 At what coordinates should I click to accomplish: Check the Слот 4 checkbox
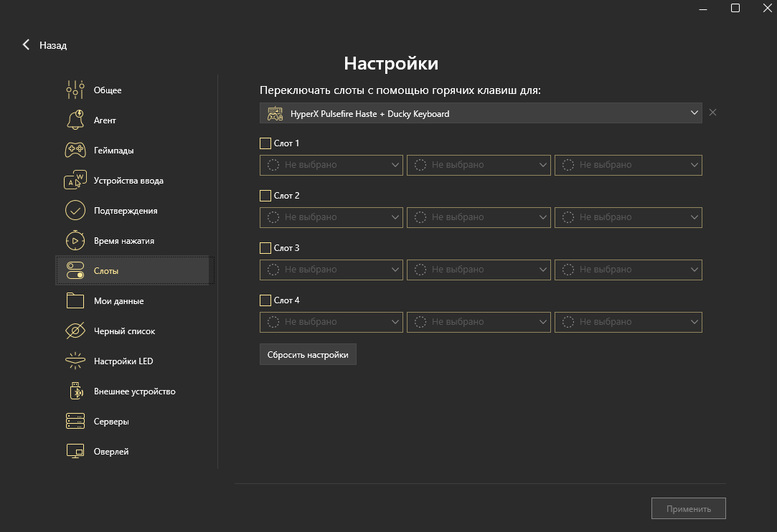coord(265,300)
